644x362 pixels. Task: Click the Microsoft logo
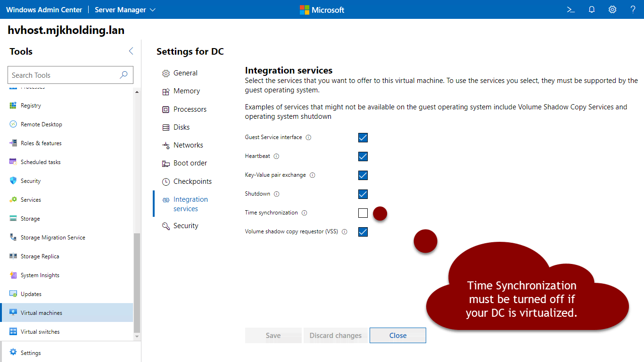click(x=322, y=9)
